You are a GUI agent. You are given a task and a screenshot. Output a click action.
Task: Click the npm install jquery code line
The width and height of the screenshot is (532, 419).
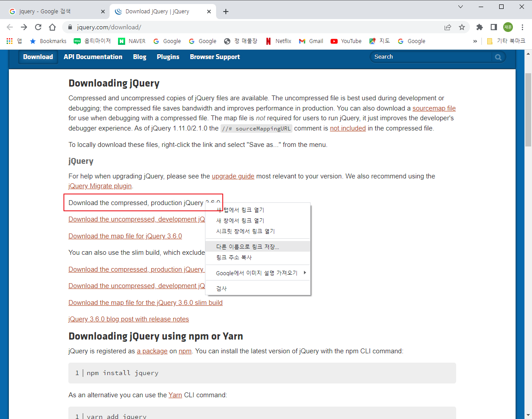coord(262,373)
